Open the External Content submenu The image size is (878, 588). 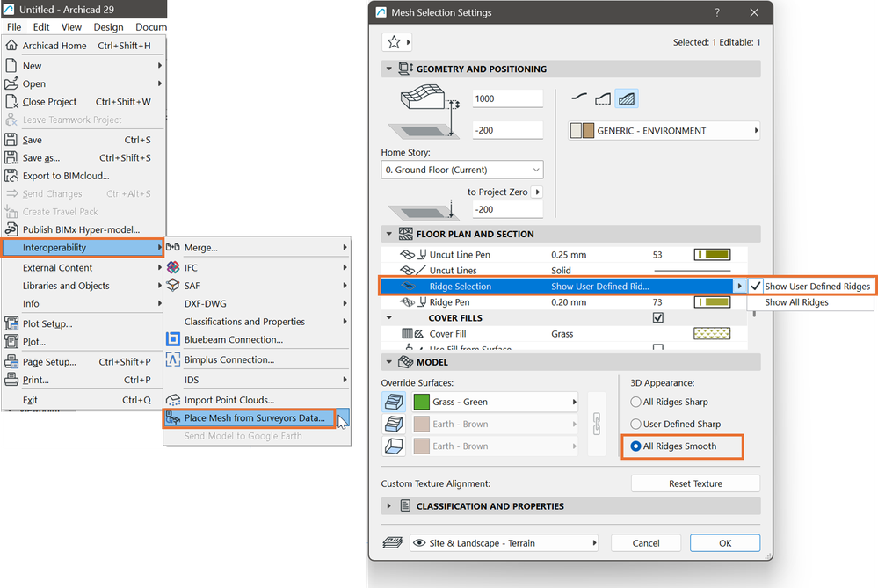point(83,268)
